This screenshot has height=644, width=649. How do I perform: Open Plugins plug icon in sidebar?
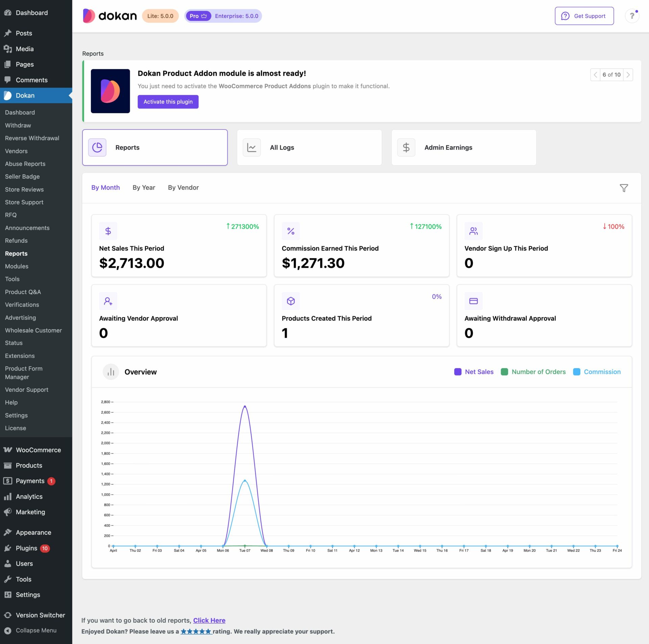pos(8,548)
